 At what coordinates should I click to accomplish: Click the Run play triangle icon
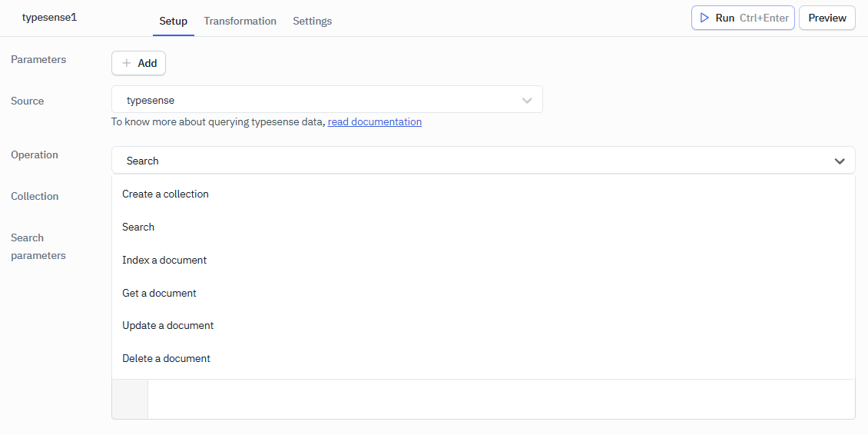[704, 18]
